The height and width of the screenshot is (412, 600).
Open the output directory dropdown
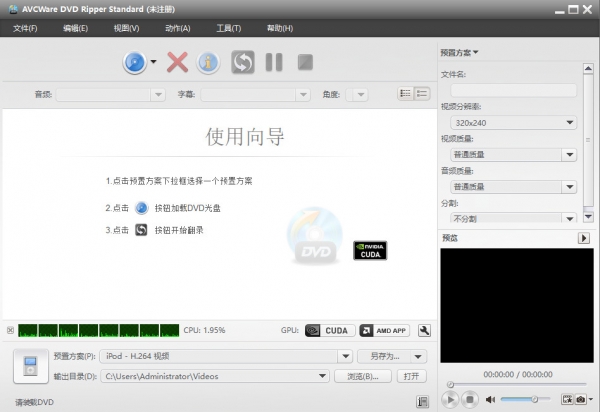point(323,376)
